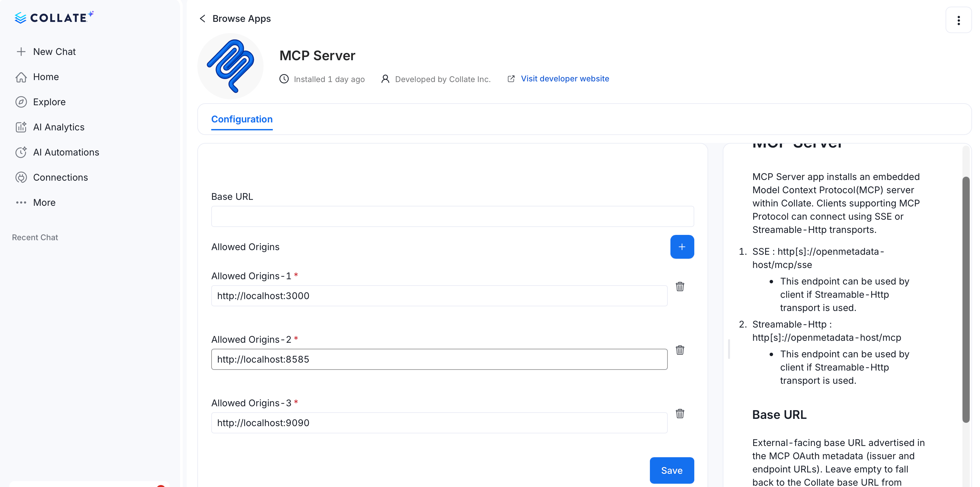Click Developed by Collate Inc. text
This screenshot has height=487, width=980.
click(x=443, y=79)
